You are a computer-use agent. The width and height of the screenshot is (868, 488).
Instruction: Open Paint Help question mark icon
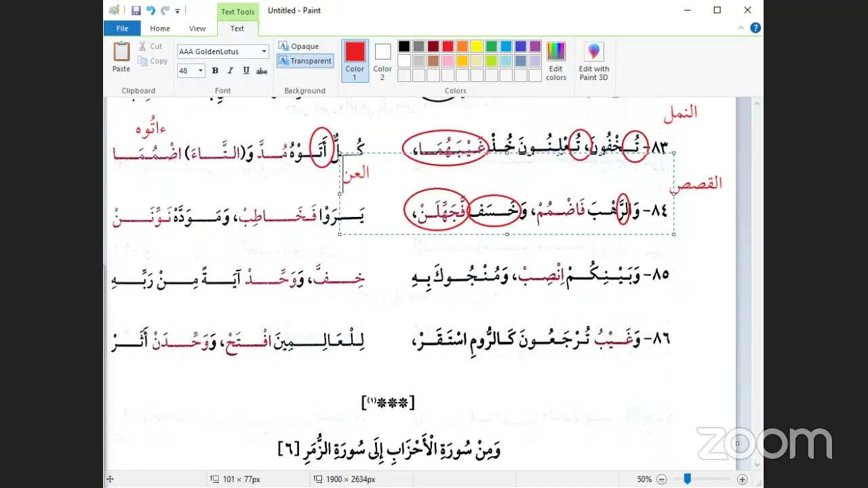[755, 28]
